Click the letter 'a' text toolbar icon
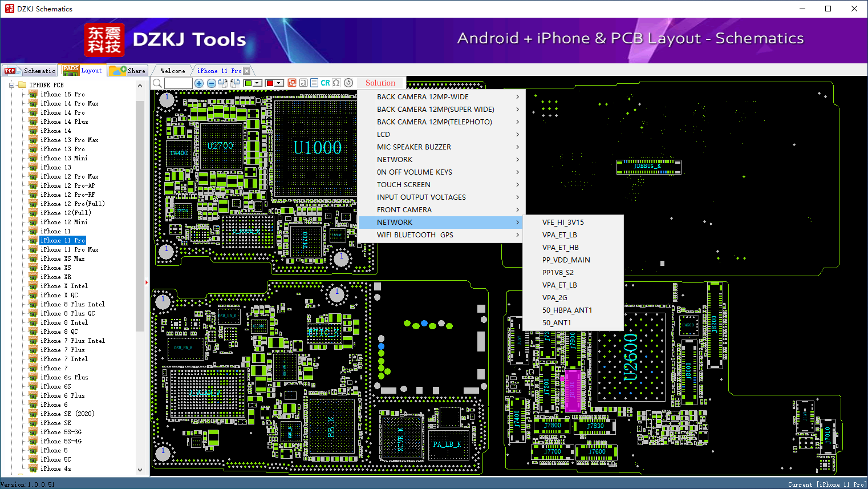The width and height of the screenshot is (868, 489). pyautogui.click(x=303, y=83)
